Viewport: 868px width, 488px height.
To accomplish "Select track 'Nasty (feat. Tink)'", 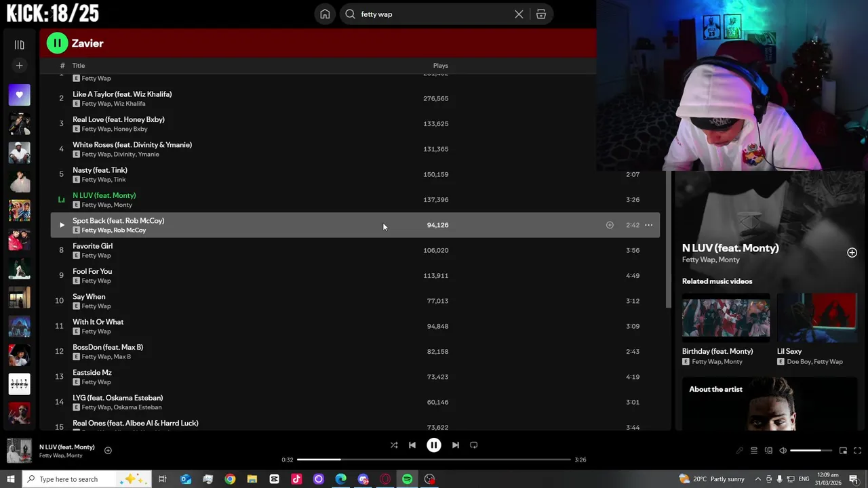I will click(x=100, y=170).
